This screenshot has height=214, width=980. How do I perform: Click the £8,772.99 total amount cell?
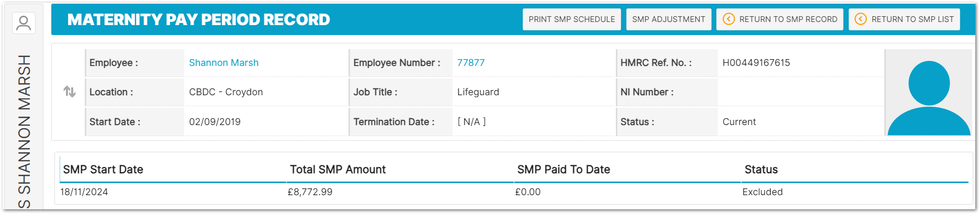[x=310, y=192]
